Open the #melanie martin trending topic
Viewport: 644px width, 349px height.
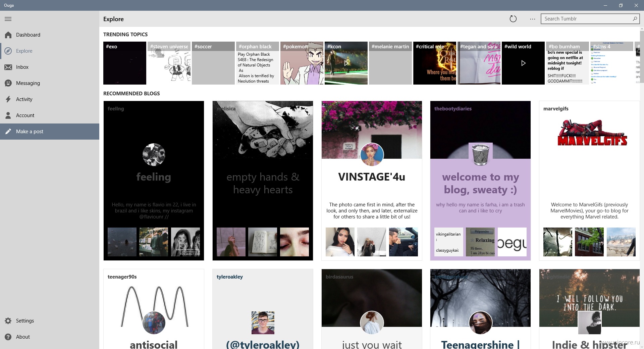point(390,63)
